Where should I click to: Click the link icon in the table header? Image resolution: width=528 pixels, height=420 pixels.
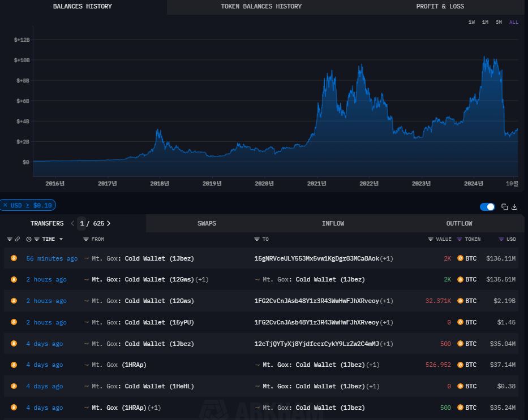(x=17, y=239)
